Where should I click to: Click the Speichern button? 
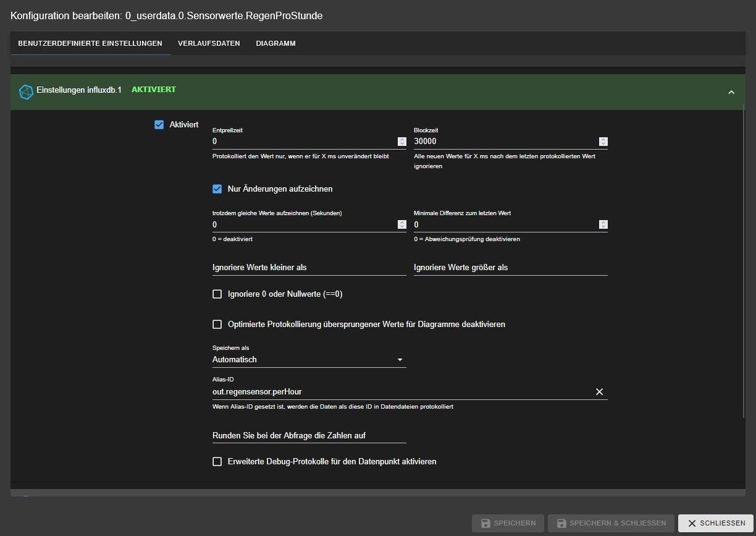click(x=508, y=523)
